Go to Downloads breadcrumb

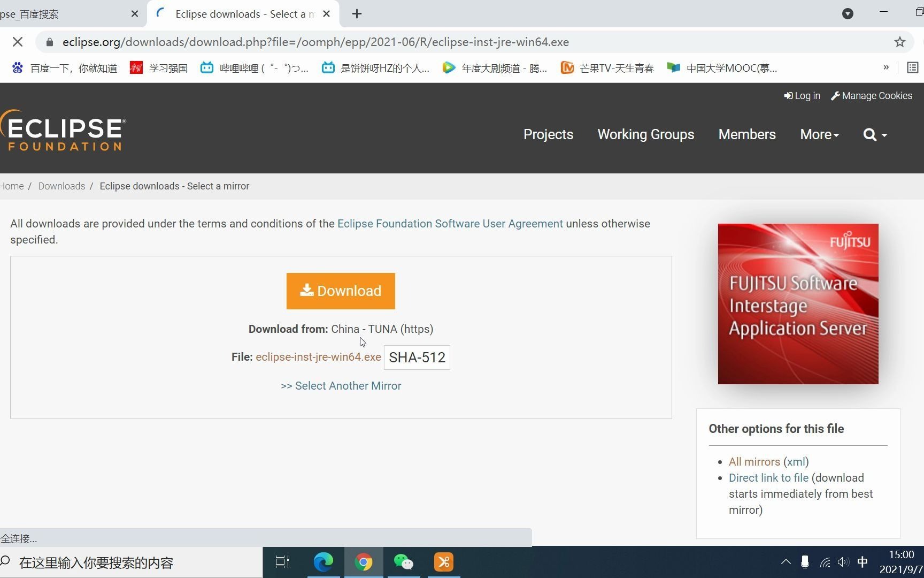click(x=61, y=186)
